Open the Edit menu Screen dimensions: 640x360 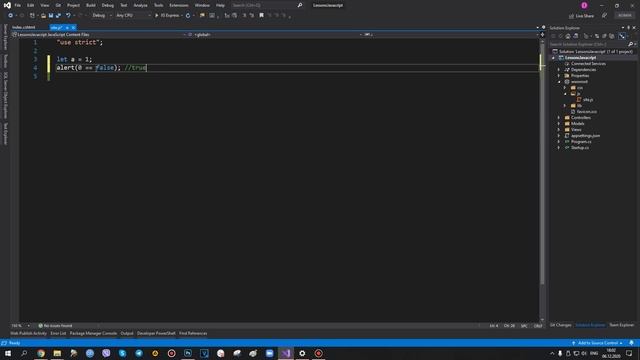[x=31, y=5]
